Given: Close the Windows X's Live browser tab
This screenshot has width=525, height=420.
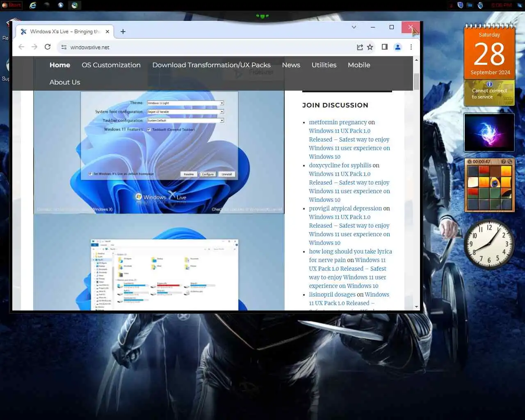Looking at the screenshot, I should [x=107, y=32].
